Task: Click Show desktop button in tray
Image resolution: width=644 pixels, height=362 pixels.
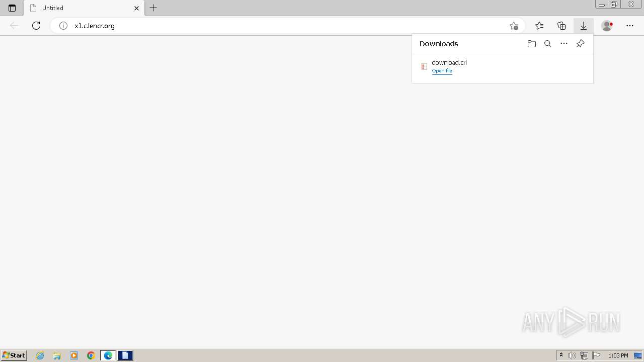Action: click(638, 355)
